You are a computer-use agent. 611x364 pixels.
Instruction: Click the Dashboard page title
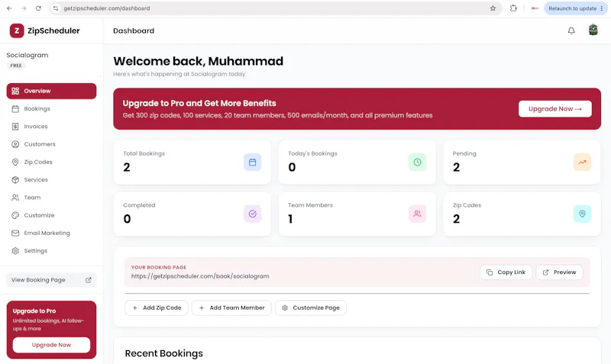134,31
